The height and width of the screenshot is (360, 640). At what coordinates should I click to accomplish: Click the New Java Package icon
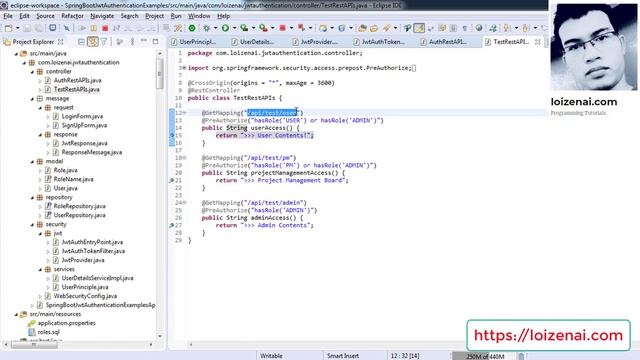(x=323, y=28)
